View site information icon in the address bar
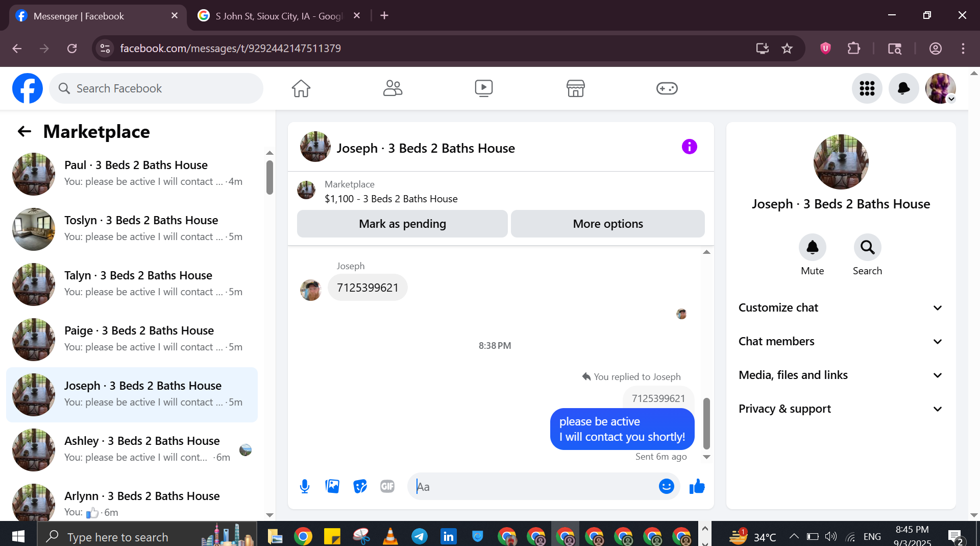Image resolution: width=980 pixels, height=546 pixels. (105, 49)
